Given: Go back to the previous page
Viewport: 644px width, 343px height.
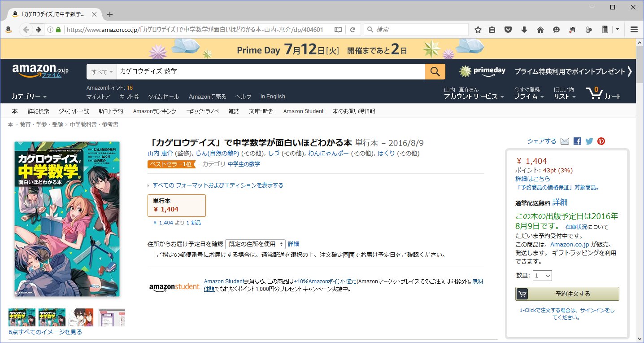Looking at the screenshot, I should tap(26, 30).
